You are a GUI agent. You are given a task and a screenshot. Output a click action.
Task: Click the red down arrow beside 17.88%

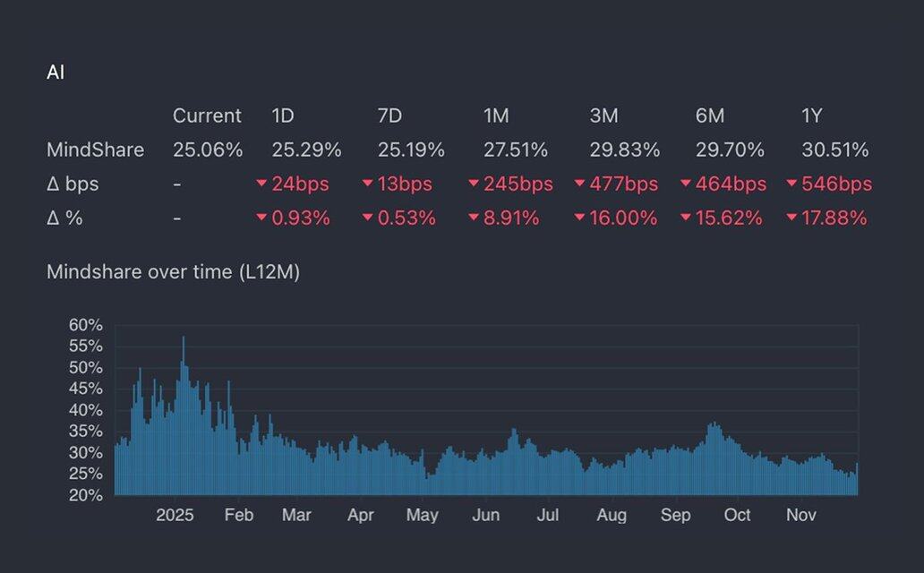pyautogui.click(x=791, y=218)
